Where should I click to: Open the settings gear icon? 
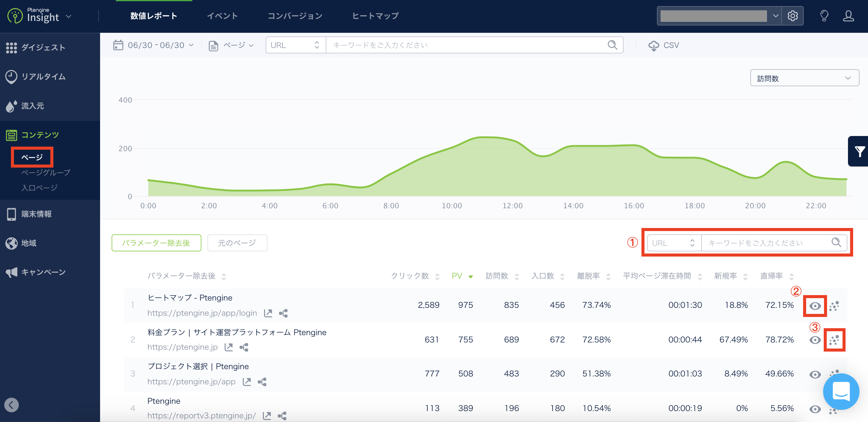[792, 16]
